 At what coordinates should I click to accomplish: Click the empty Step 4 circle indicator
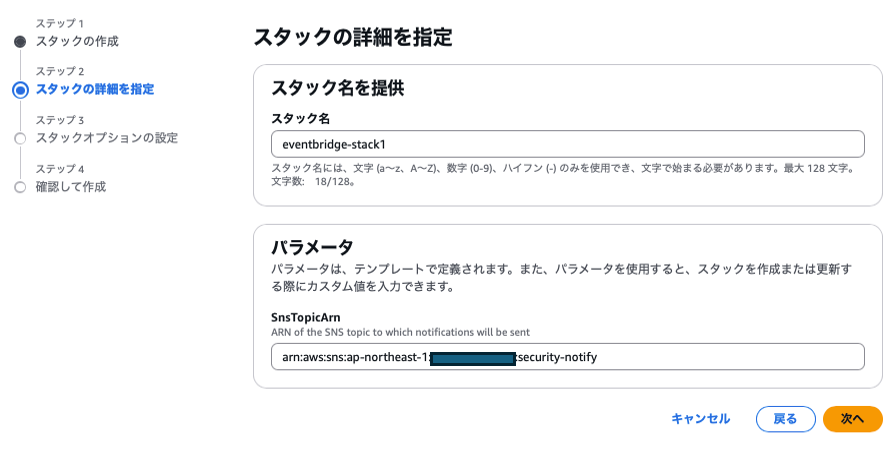[20, 187]
